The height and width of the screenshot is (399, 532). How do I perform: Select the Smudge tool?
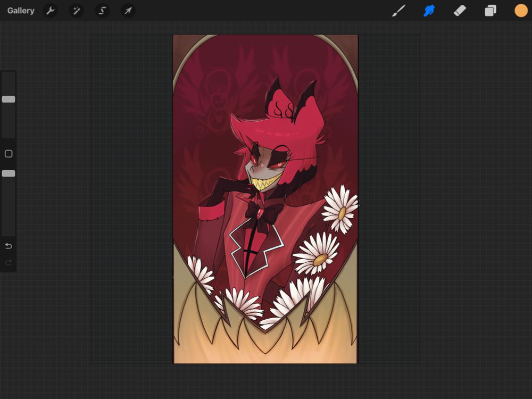[x=429, y=11]
